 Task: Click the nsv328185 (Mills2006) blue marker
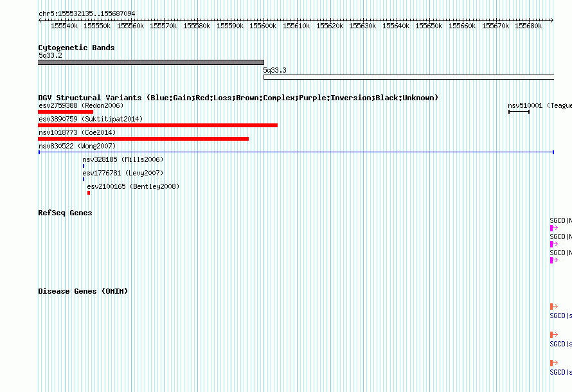tap(84, 166)
